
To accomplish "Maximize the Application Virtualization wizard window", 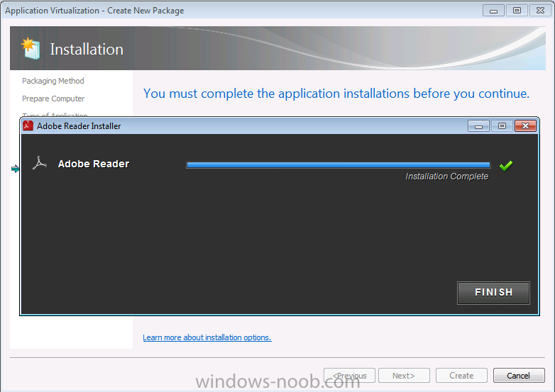I will (x=517, y=11).
